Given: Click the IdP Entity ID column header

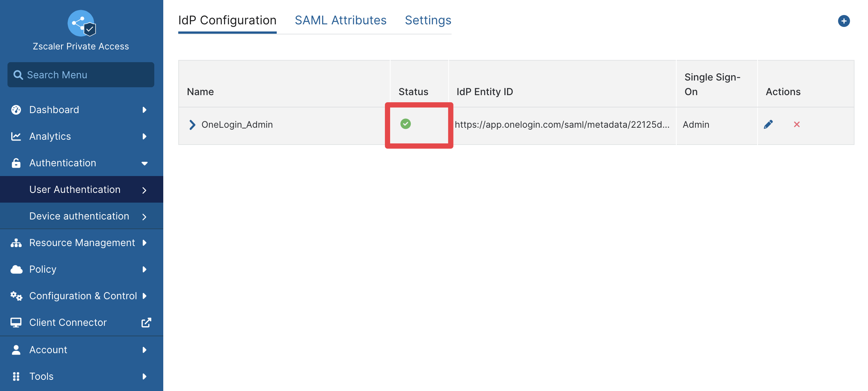Looking at the screenshot, I should tap(485, 92).
